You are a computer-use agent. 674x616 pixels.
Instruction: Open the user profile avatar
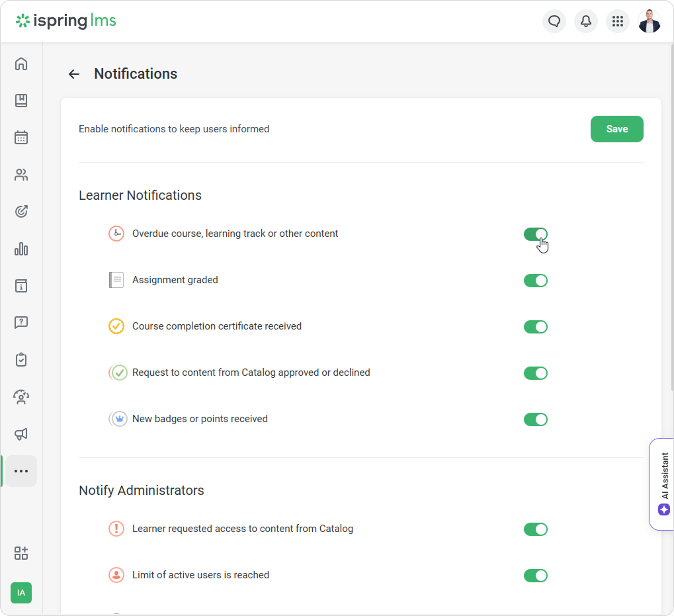pyautogui.click(x=649, y=21)
